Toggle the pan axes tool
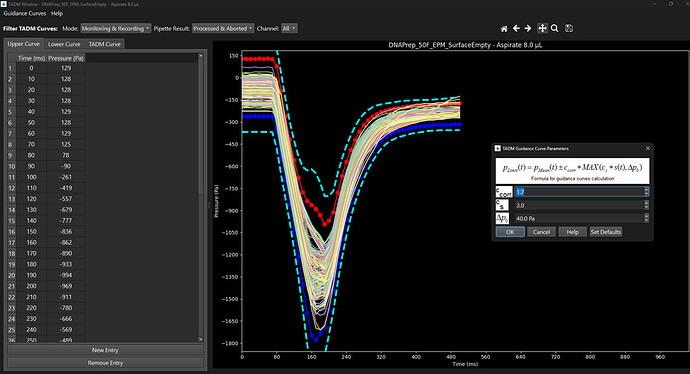690x374 pixels. (543, 28)
